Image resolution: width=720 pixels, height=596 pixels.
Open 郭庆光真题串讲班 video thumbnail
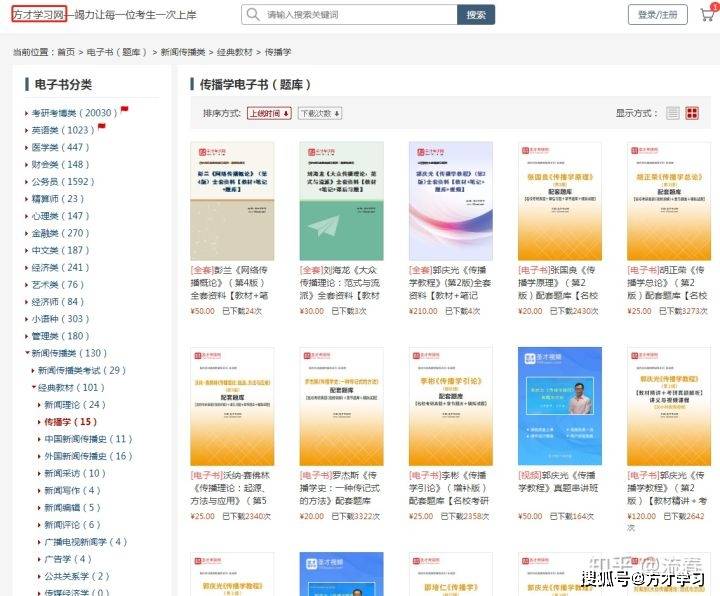[x=560, y=406]
